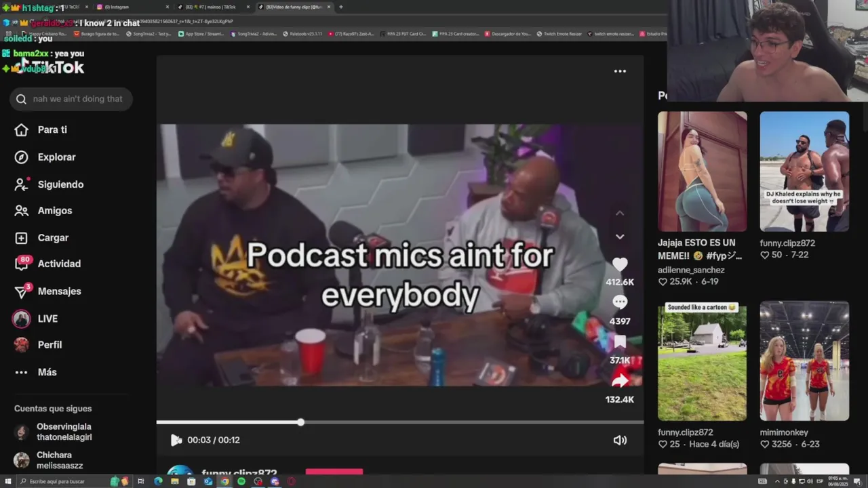The height and width of the screenshot is (488, 868).
Task: Open the Descargador de You bookmark
Action: coord(507,33)
